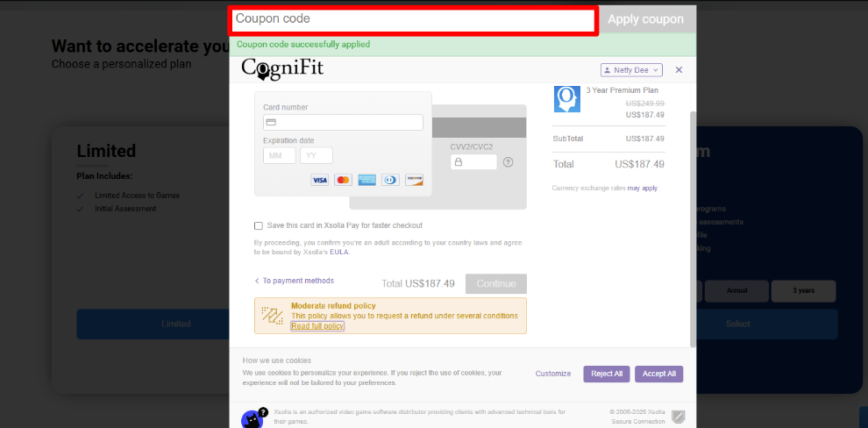This screenshot has height=428, width=868.
Task: Click the 3 Year Premium Plan title
Action: [623, 90]
